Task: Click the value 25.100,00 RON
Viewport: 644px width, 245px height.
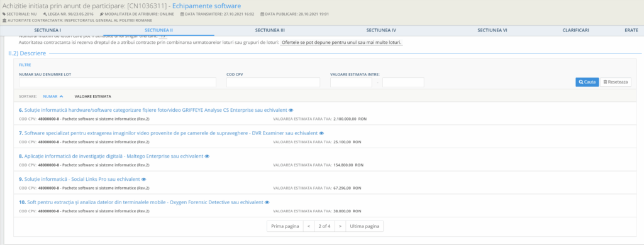Action: coord(347,142)
